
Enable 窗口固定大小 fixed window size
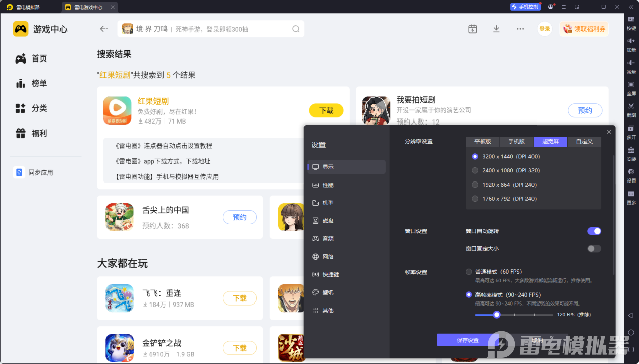click(594, 248)
